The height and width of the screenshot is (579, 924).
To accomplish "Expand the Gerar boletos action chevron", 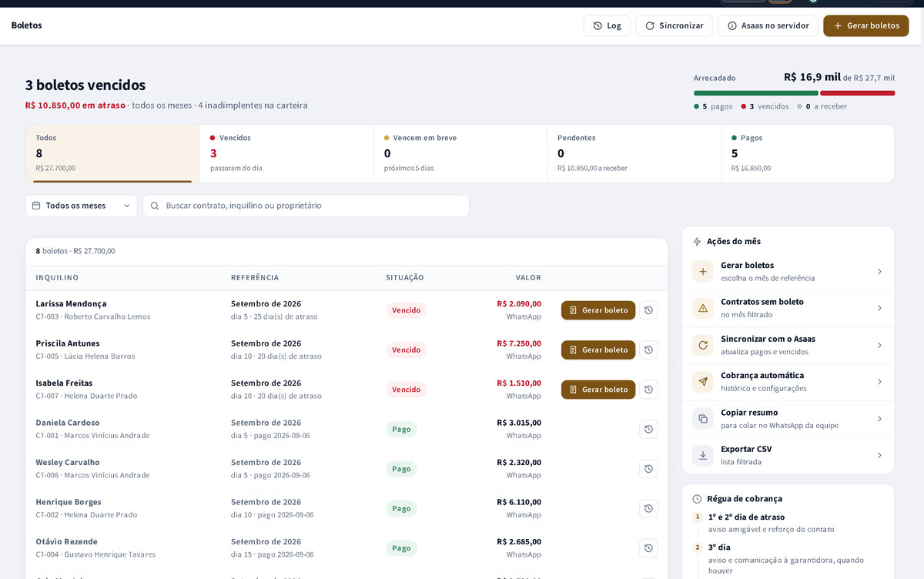I will 879,272.
